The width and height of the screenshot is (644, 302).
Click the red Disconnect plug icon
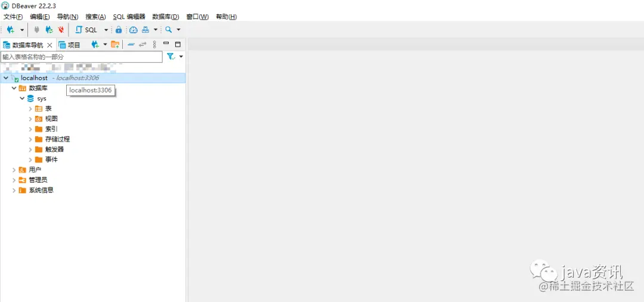pyautogui.click(x=61, y=30)
